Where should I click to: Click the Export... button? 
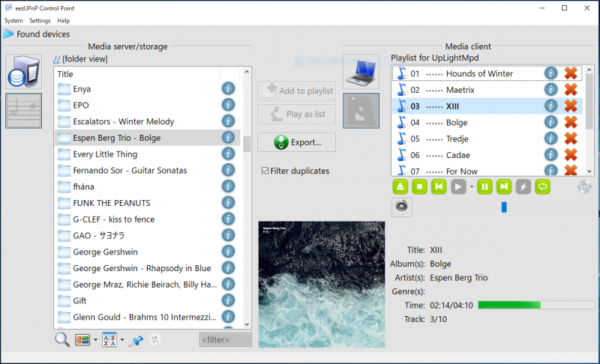296,142
